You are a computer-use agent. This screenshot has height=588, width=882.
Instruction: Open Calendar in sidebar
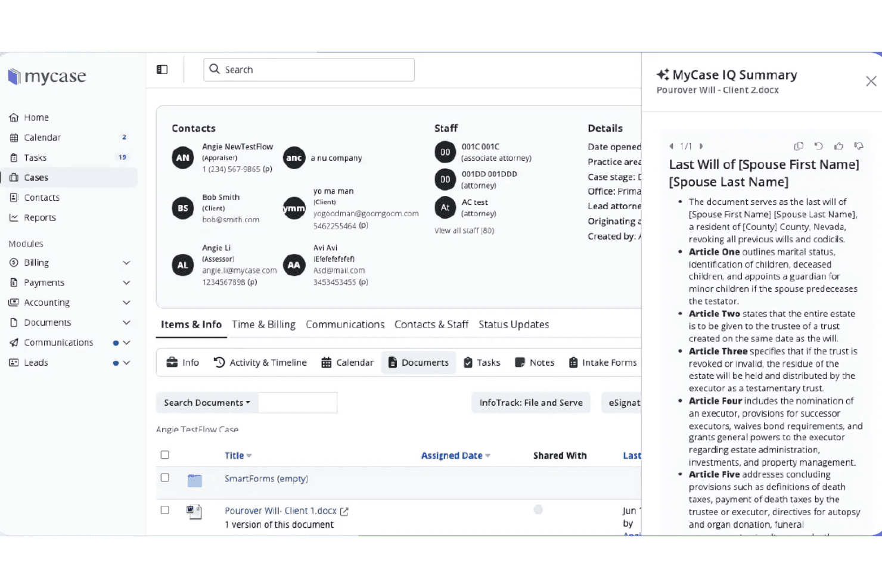coord(42,138)
